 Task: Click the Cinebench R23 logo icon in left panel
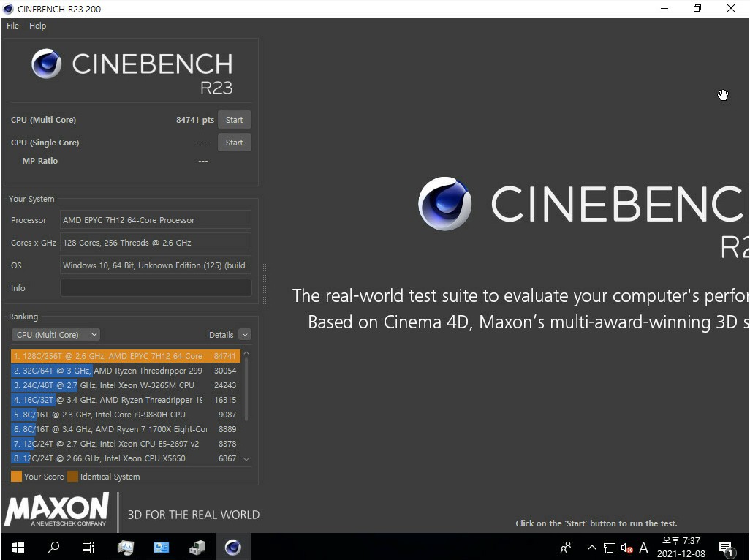46,64
